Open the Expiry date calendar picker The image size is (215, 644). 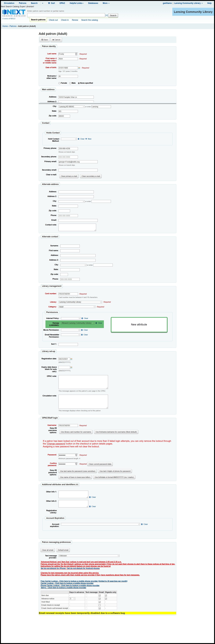pyautogui.click(x=71, y=367)
